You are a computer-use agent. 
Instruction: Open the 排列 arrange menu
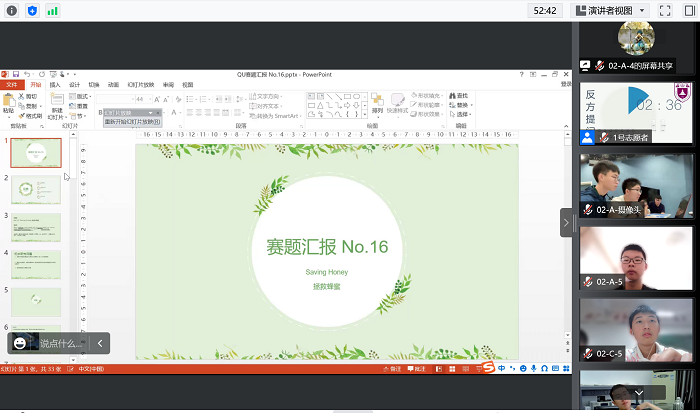pyautogui.click(x=377, y=105)
